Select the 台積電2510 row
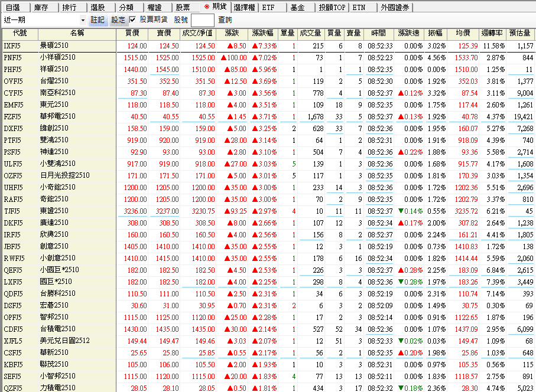The width and height of the screenshot is (536, 392). coord(57,329)
